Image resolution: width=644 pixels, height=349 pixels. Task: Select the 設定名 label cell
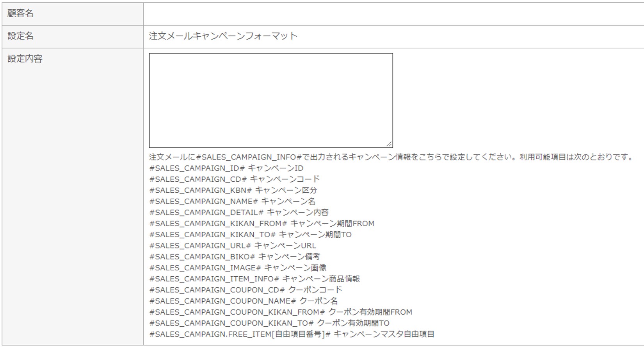(x=73, y=37)
